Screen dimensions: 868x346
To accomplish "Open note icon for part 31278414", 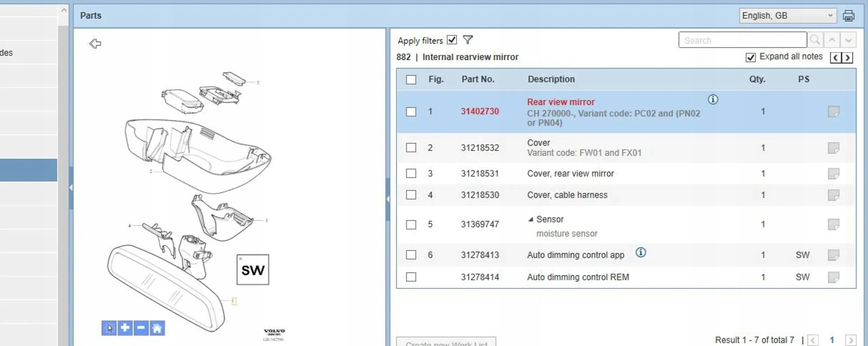I will (x=833, y=277).
